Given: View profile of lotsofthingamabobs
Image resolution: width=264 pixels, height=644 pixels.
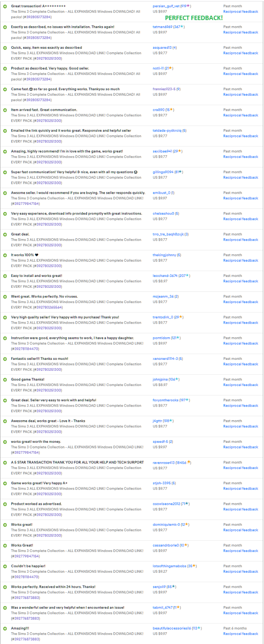Looking at the screenshot, I should coord(169,566).
